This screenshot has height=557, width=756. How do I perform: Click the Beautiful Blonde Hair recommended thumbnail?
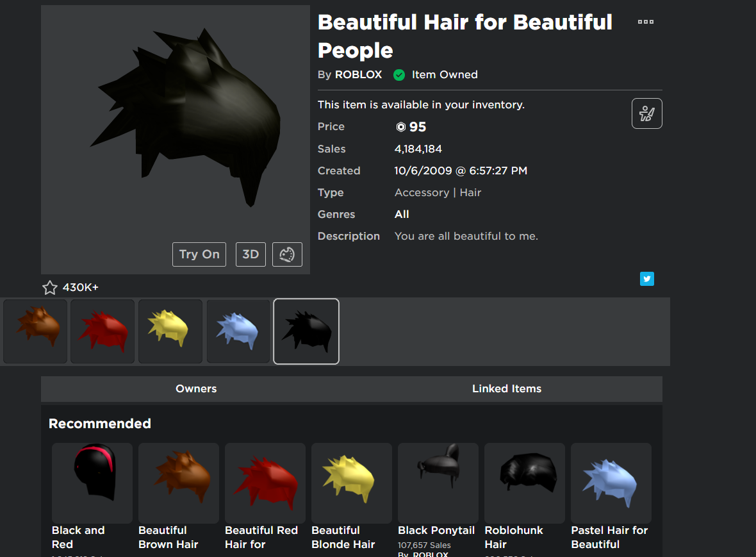point(351,483)
